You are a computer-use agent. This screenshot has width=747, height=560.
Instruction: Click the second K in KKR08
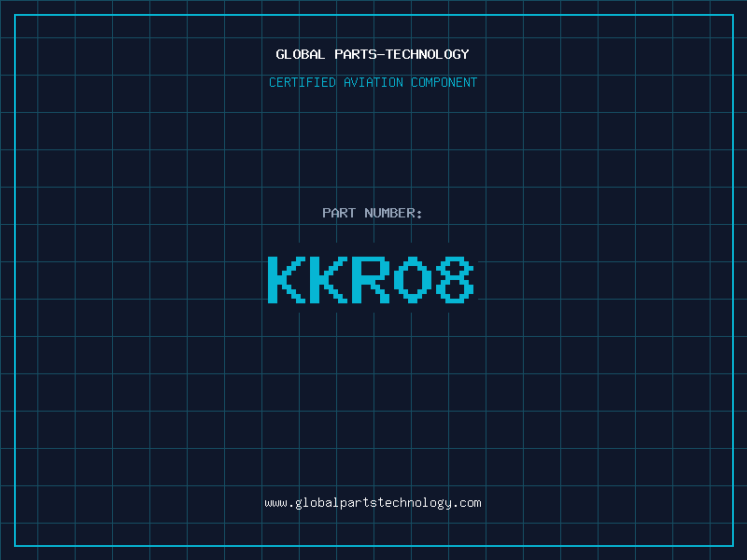(329, 279)
